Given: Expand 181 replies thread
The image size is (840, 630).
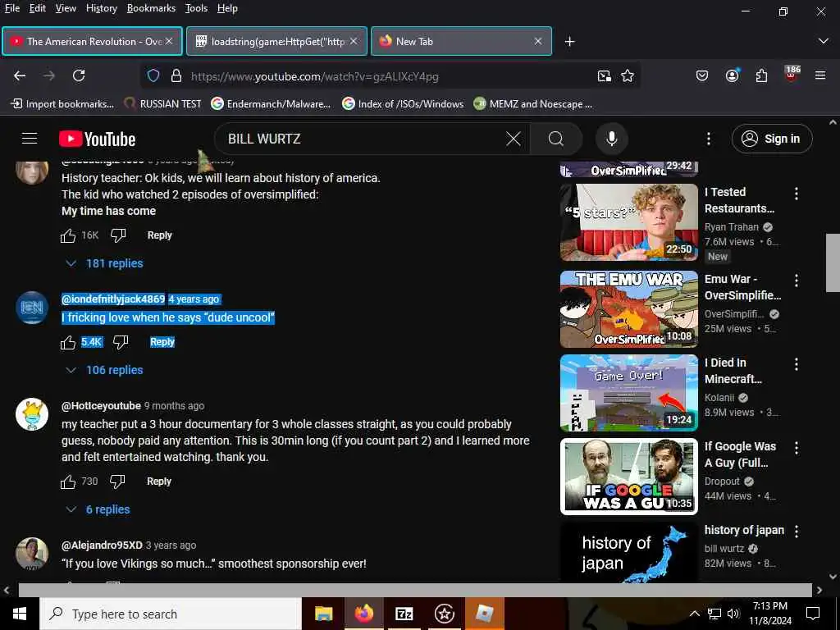Looking at the screenshot, I should tap(104, 263).
